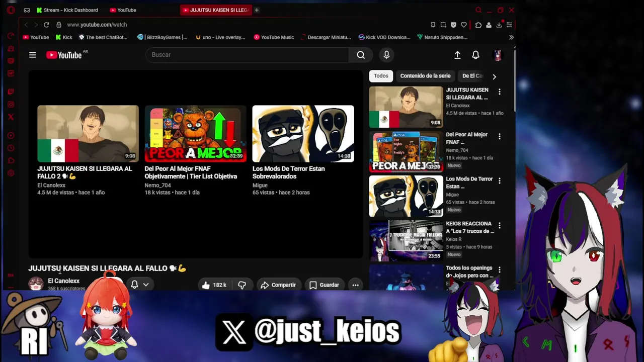
Task: Open more actions ellipsis beside Guardar
Action: 355,285
